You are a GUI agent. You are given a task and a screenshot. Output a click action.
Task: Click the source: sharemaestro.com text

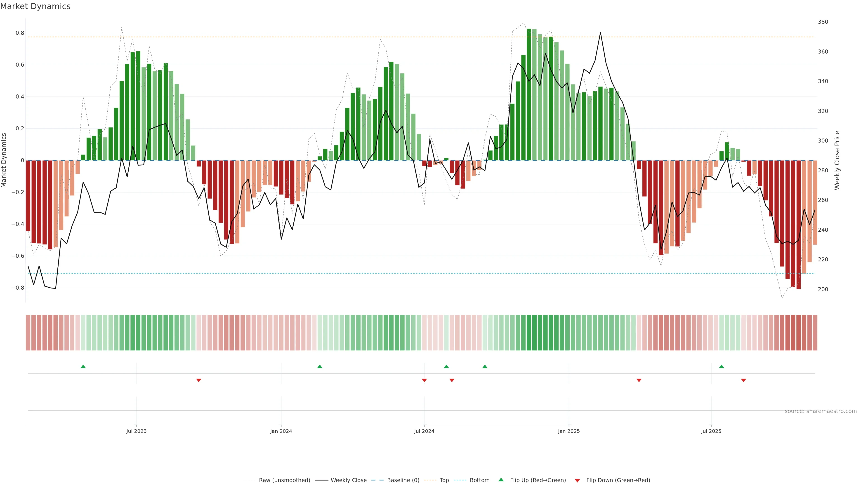tap(821, 411)
